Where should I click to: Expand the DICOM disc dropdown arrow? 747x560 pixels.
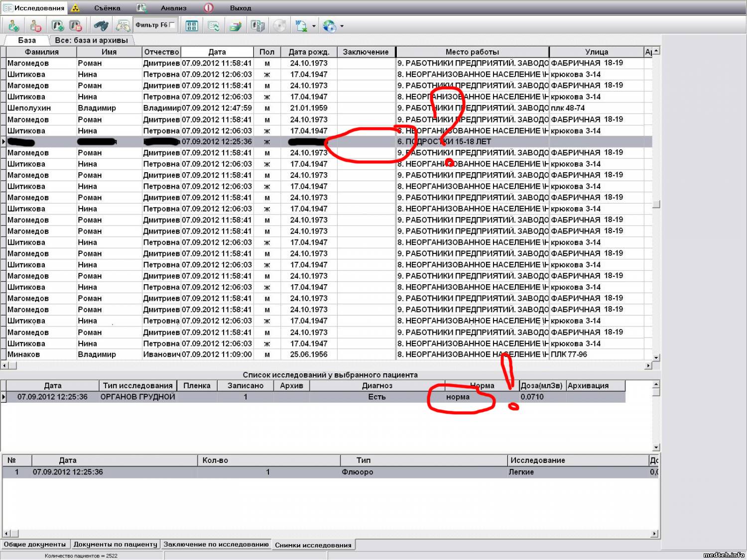342,26
